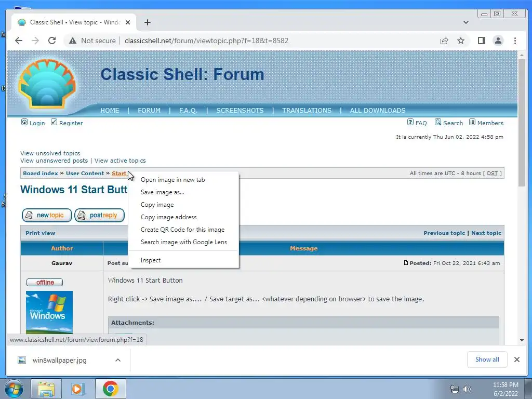Open the browser side panel icon

tap(482, 41)
